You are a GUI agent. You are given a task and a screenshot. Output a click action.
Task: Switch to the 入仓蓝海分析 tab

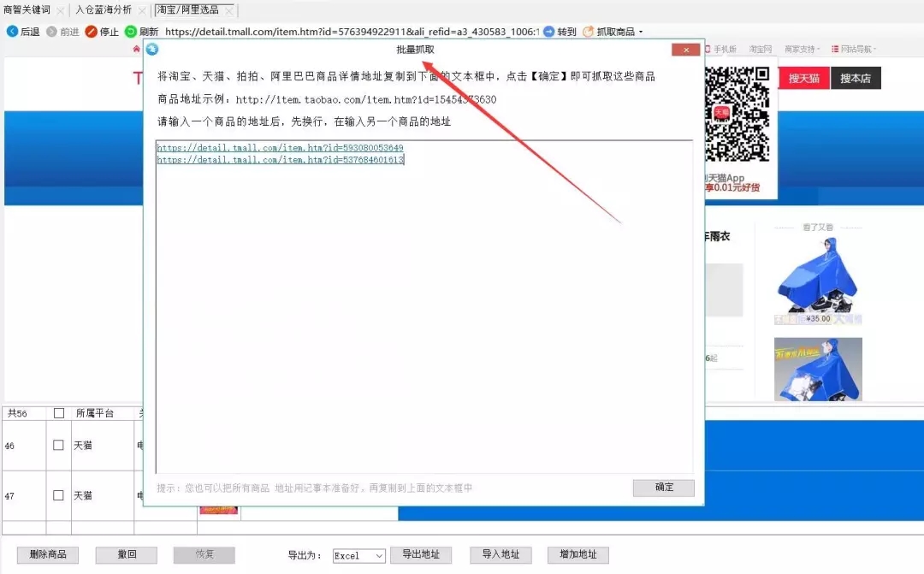click(104, 10)
